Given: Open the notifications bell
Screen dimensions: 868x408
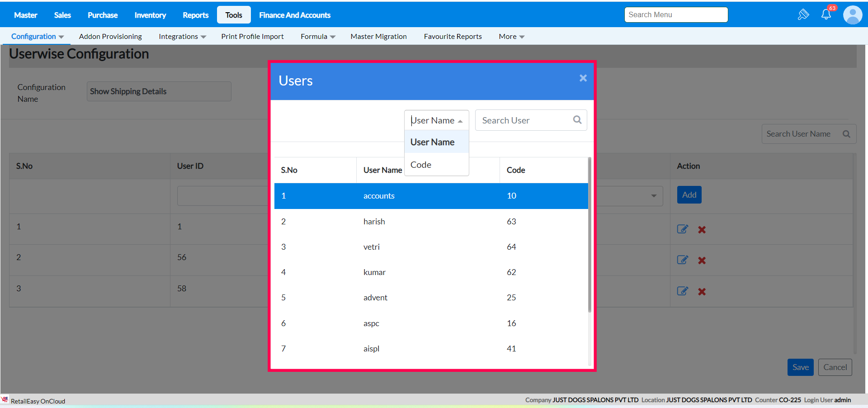Looking at the screenshot, I should [x=826, y=14].
